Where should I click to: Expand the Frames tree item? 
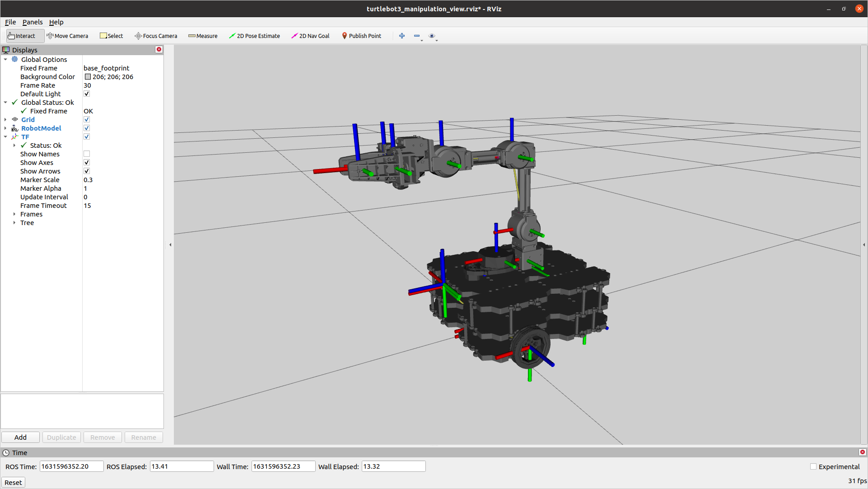[x=14, y=214]
